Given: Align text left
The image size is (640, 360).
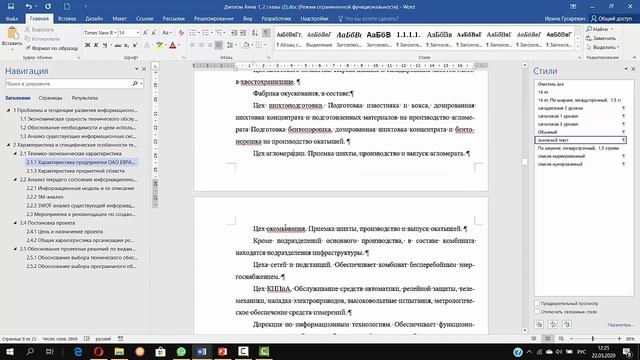Looking at the screenshot, I should pyautogui.click(x=193, y=45).
